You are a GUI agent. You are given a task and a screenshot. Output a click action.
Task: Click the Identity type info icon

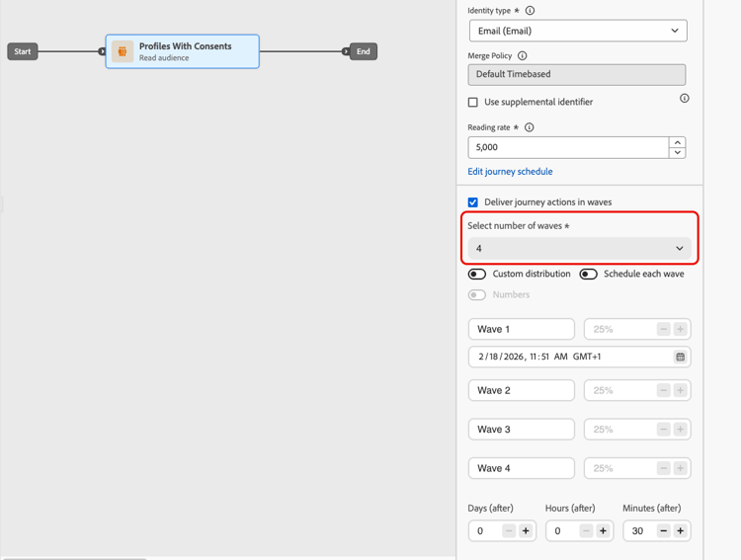pos(530,11)
